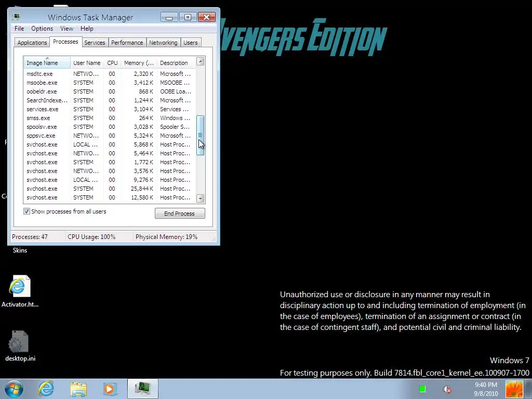Select svchost.exe using 5,868 K memory
Image resolution: width=532 pixels, height=399 pixels.
click(110, 144)
